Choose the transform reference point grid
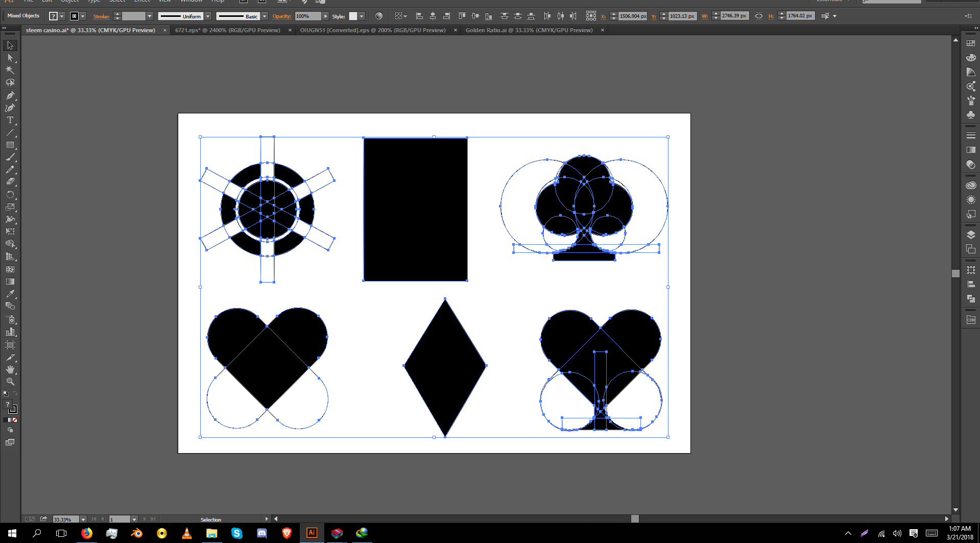The width and height of the screenshot is (980, 543). pos(591,16)
